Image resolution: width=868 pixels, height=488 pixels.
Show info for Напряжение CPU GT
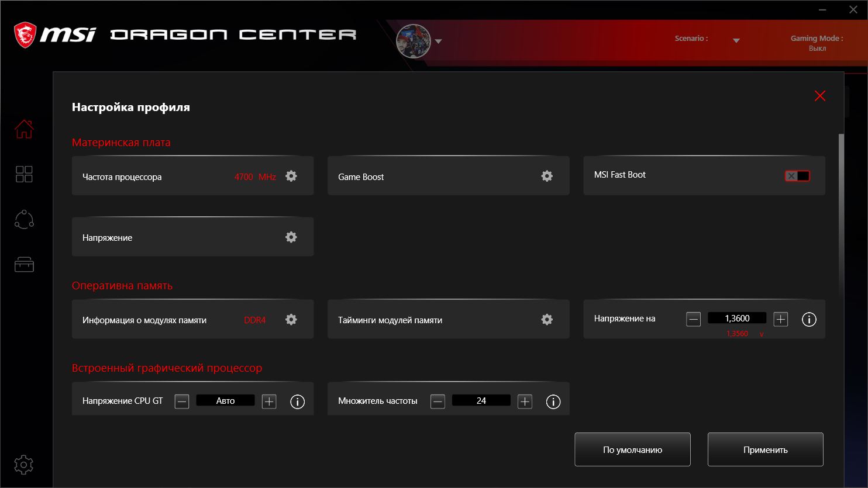298,402
